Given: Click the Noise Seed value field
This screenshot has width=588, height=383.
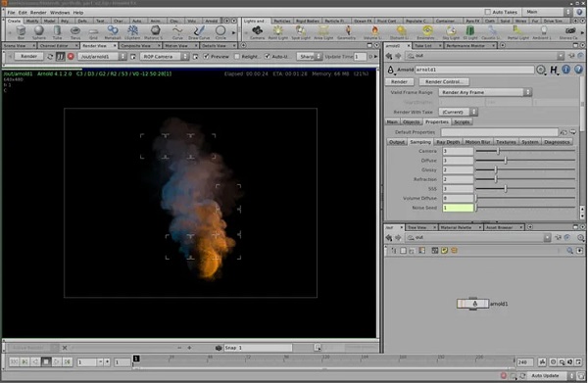Looking at the screenshot, I should click(x=458, y=208).
